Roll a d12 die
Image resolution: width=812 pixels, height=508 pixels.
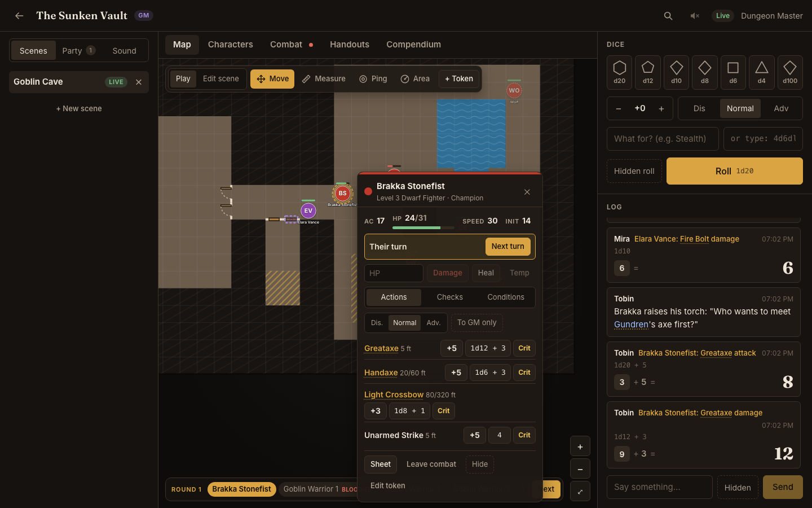click(x=648, y=72)
